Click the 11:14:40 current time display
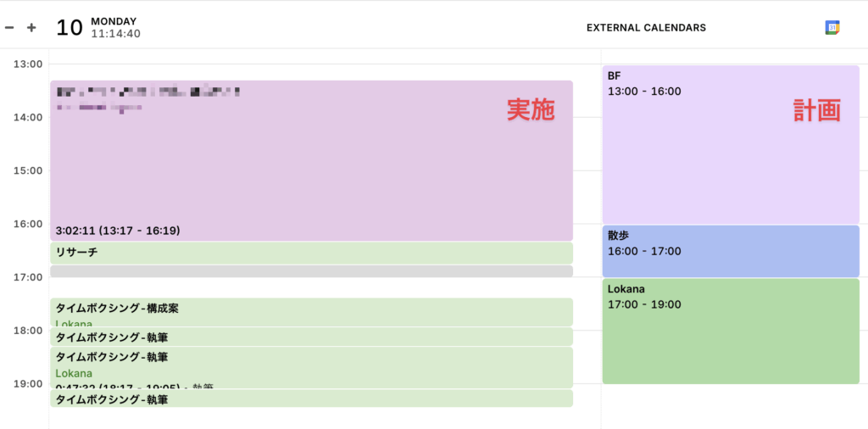 (115, 35)
